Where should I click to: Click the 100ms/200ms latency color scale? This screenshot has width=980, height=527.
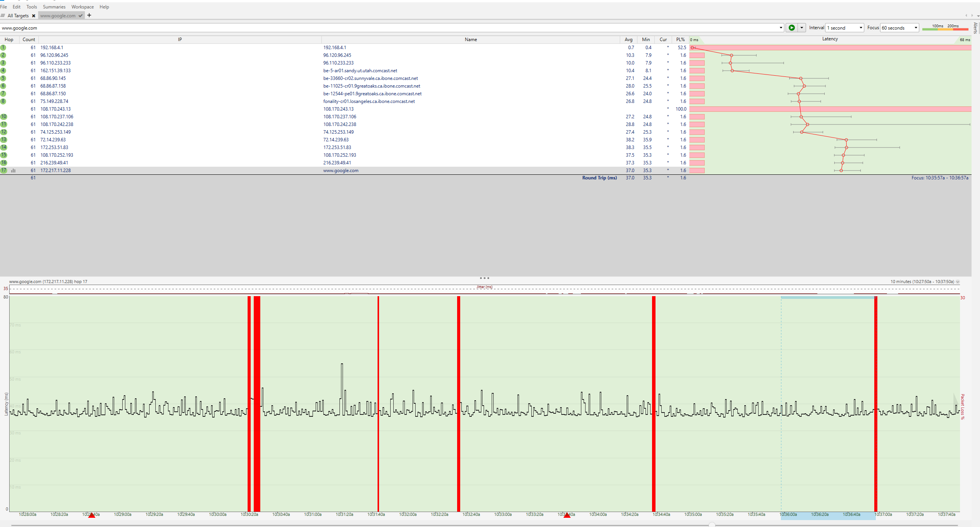945,28
